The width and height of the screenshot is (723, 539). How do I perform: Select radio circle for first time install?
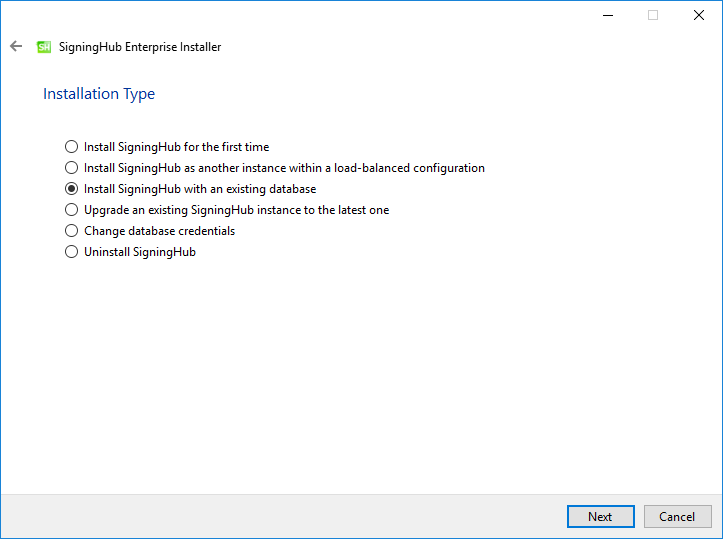[71, 147]
